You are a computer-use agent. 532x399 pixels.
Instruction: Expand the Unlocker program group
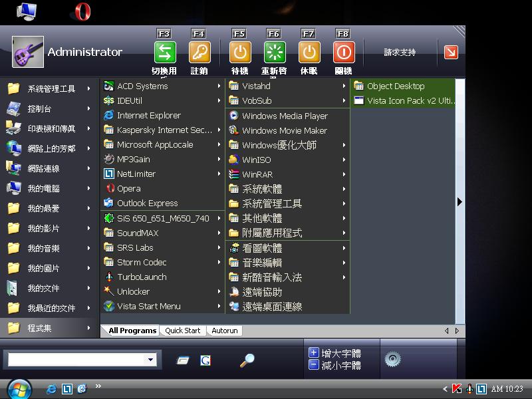point(163,291)
